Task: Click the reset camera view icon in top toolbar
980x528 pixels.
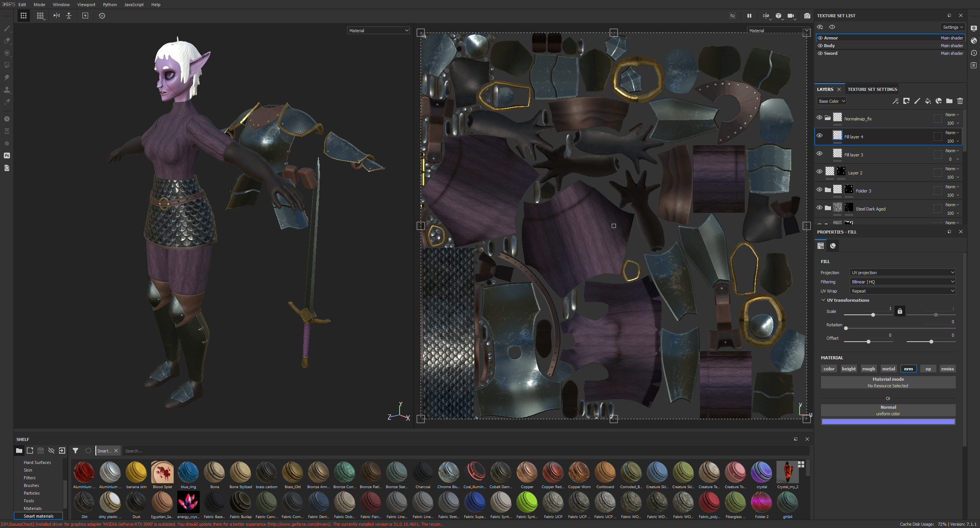Action: click(102, 16)
